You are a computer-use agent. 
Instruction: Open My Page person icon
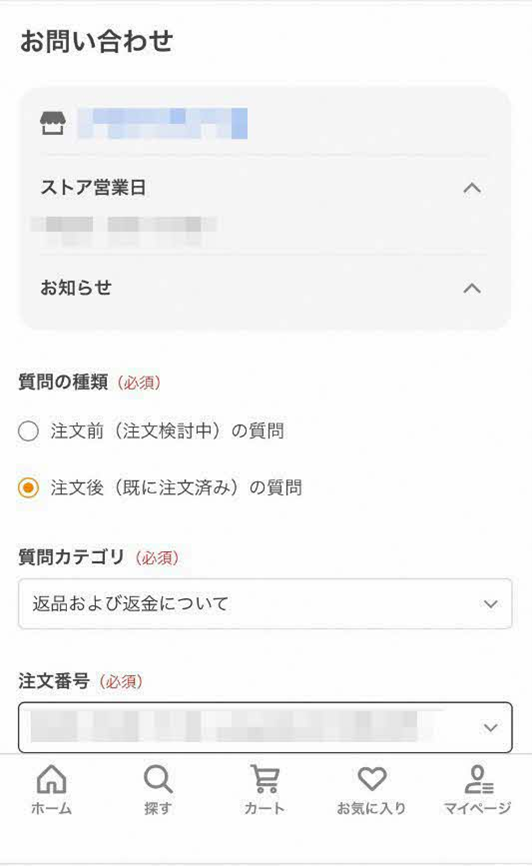pos(478,779)
